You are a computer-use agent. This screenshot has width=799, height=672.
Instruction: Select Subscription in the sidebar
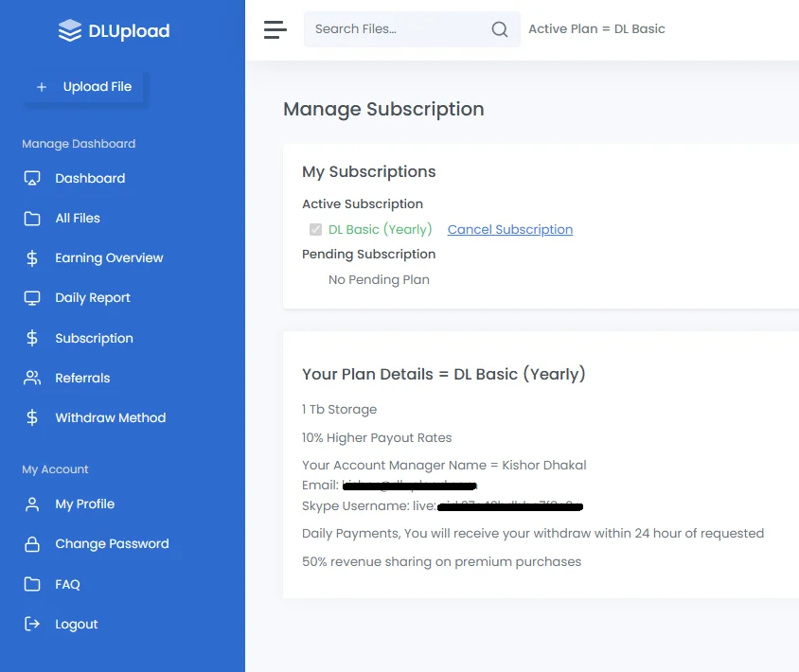click(x=95, y=338)
